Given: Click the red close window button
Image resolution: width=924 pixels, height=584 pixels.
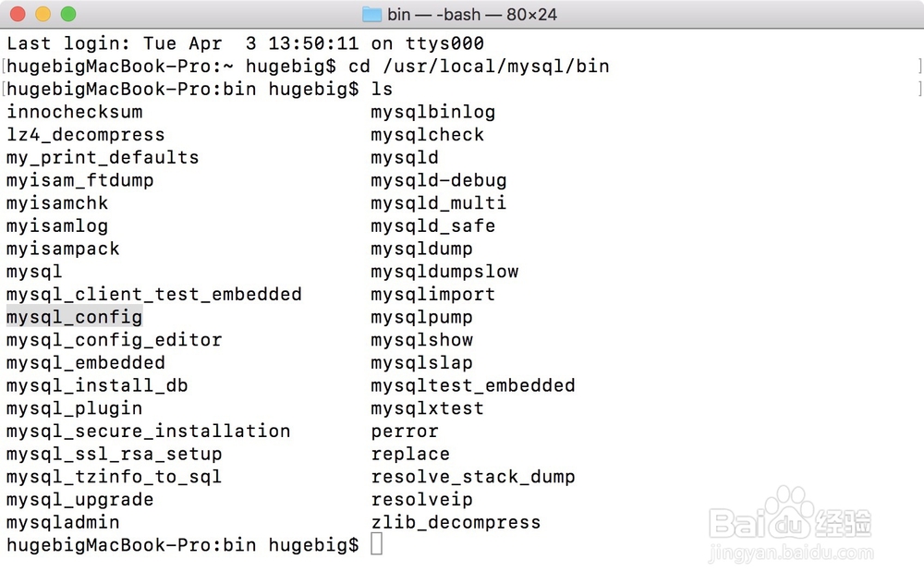Looking at the screenshot, I should (18, 14).
